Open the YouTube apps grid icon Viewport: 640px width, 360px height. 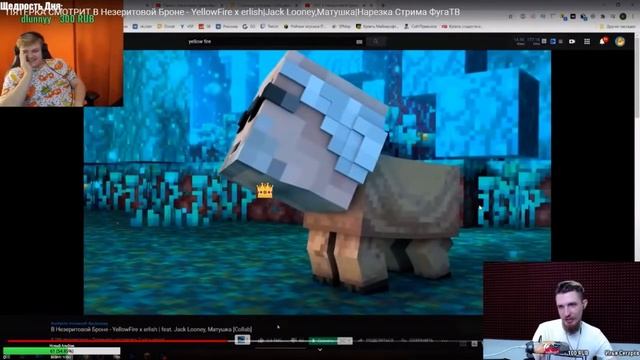pyautogui.click(x=587, y=41)
